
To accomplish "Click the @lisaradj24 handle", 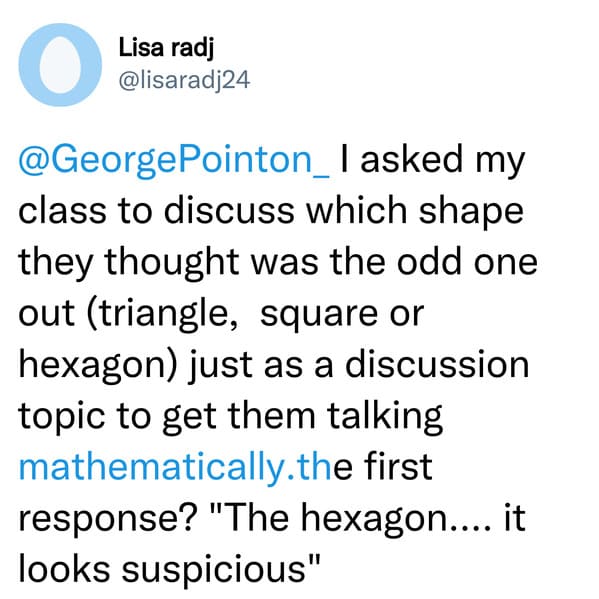I will click(x=185, y=80).
